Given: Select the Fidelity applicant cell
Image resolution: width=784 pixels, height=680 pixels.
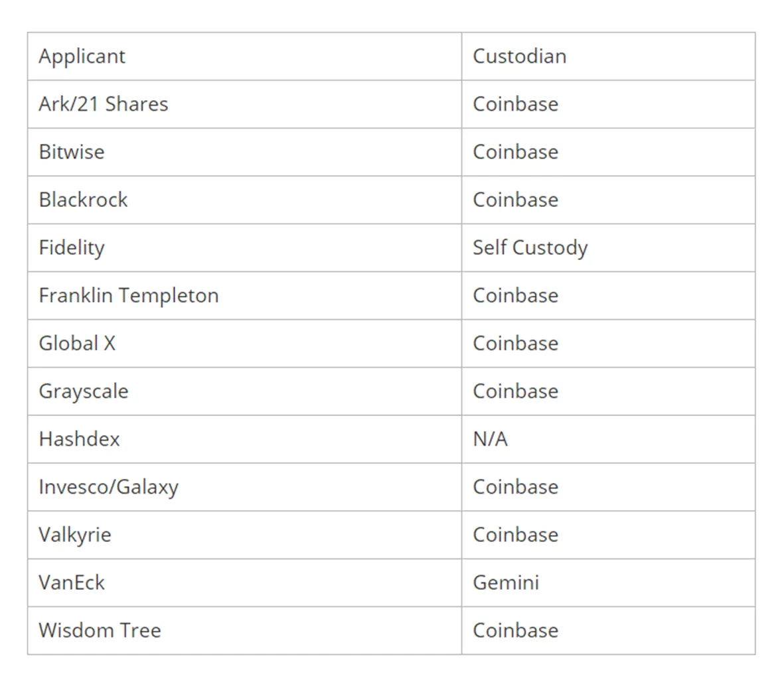Looking at the screenshot, I should (244, 248).
